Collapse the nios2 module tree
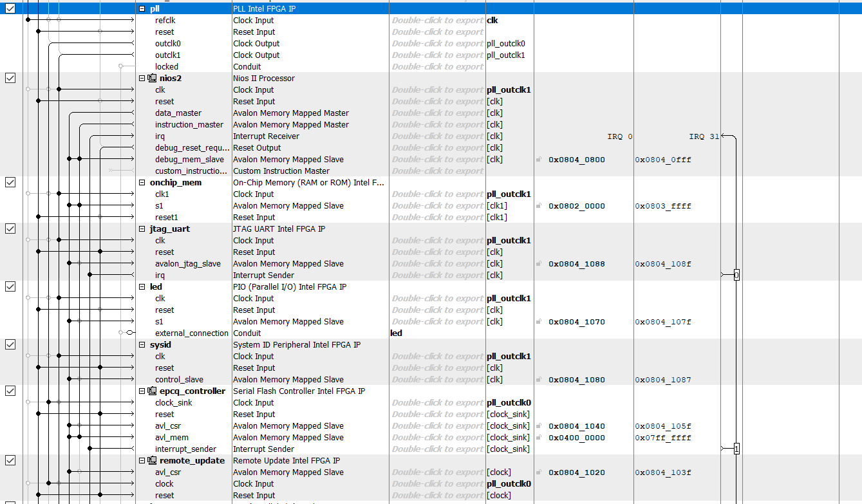 coord(141,78)
